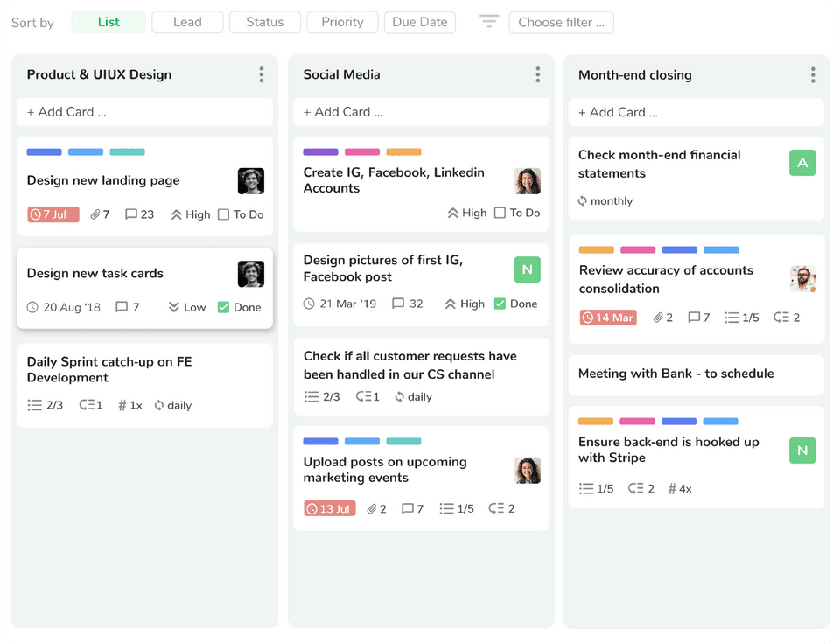
Task: Click the hashtag 4x icon on Stripe card
Action: click(x=672, y=488)
